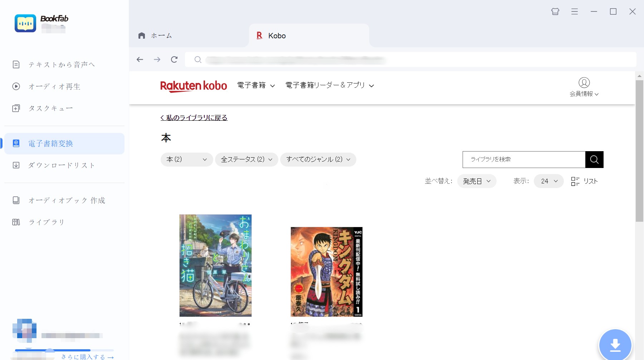Click the home icon on ホーム tab
This screenshot has height=360, width=644.
(x=142, y=35)
